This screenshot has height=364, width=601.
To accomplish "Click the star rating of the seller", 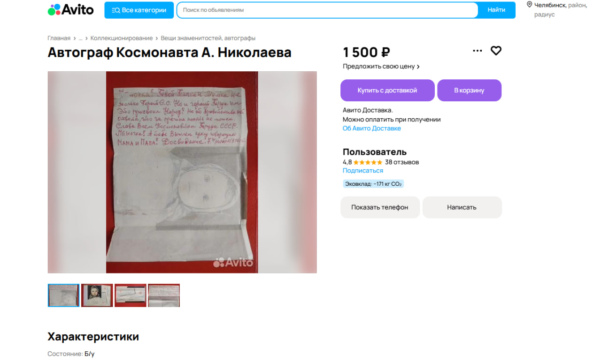I will [368, 162].
